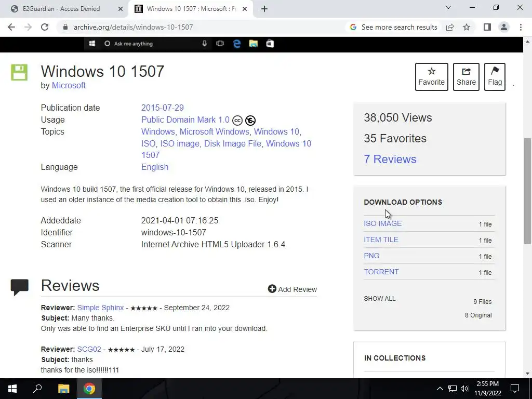Screen dimensions: 532x399
Task: Close the Windows 10 1507 tab
Action: (x=245, y=9)
